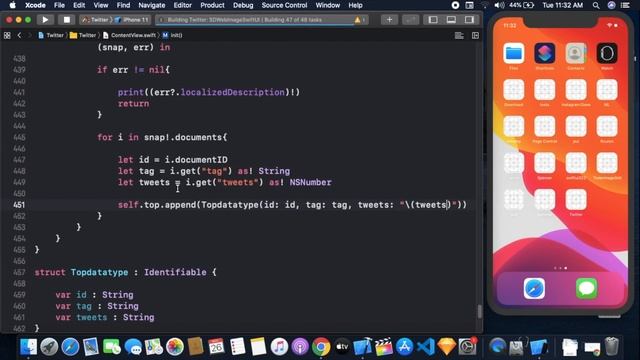The width and height of the screenshot is (640, 360).
Task: Open the View menu
Action: pos(100,5)
